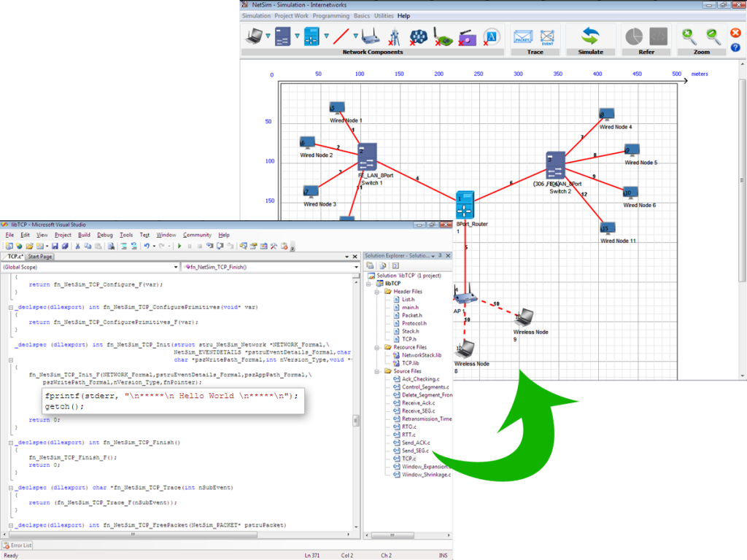
Task: Collapse fn_NetSim_TCP_Finish code block
Action: pyautogui.click(x=10, y=443)
